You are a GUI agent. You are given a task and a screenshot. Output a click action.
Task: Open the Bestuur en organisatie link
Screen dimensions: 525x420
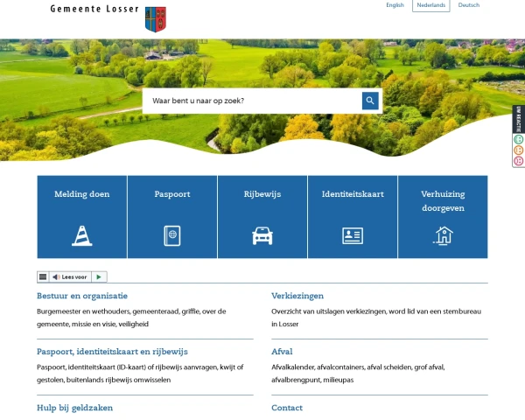pyautogui.click(x=82, y=296)
